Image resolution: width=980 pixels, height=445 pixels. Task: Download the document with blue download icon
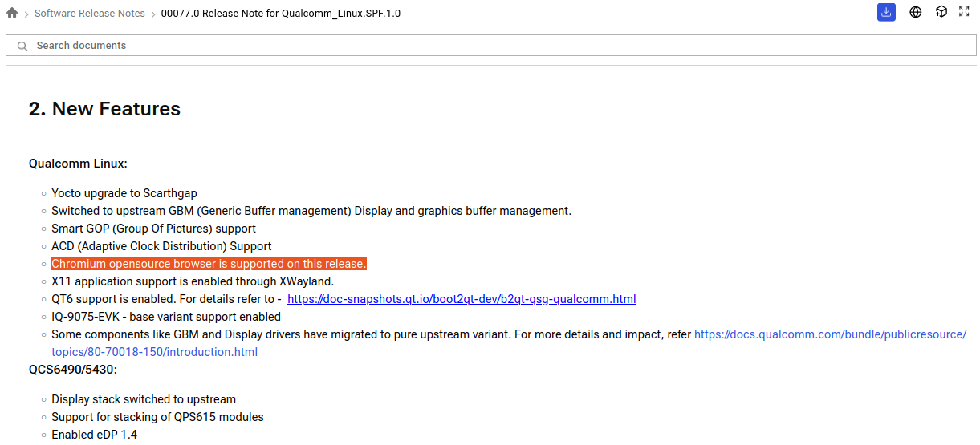[x=886, y=12]
